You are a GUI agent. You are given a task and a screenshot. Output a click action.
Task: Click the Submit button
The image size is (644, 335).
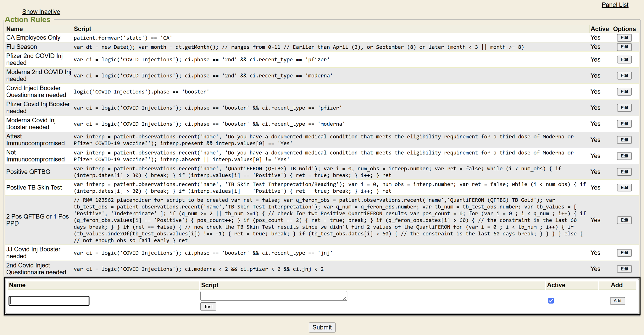(x=322, y=327)
